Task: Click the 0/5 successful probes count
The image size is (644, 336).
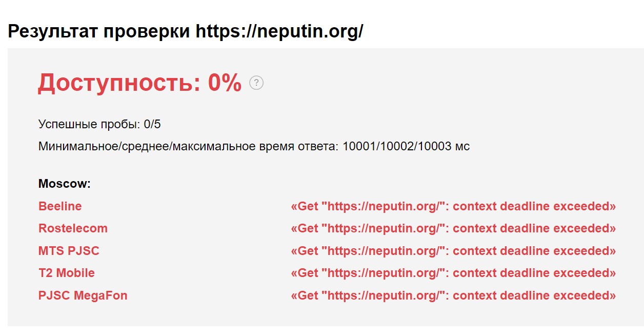Action: pyautogui.click(x=153, y=124)
